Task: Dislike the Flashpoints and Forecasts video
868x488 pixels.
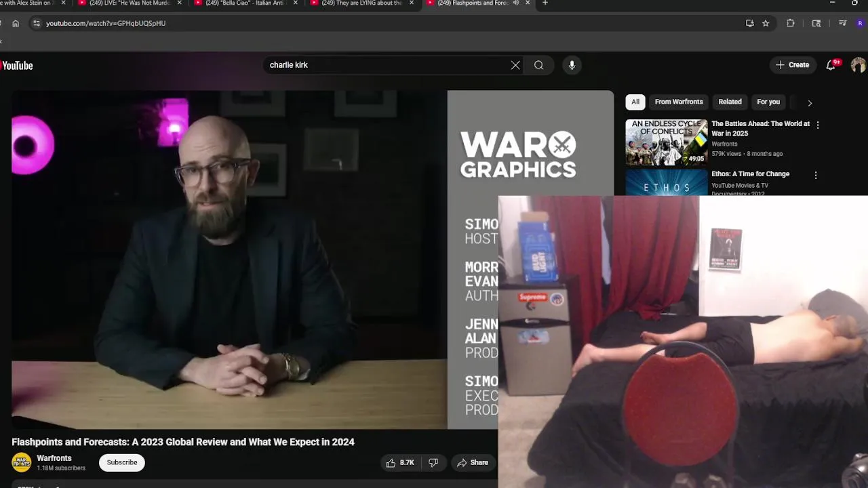Action: click(x=433, y=463)
